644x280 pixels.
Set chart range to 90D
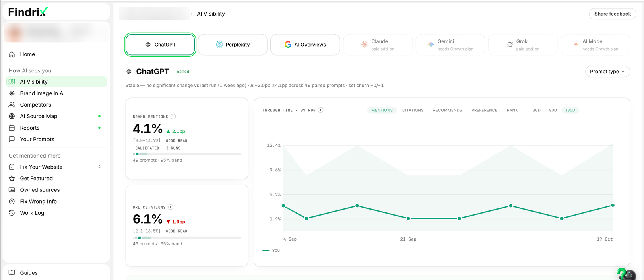click(553, 110)
